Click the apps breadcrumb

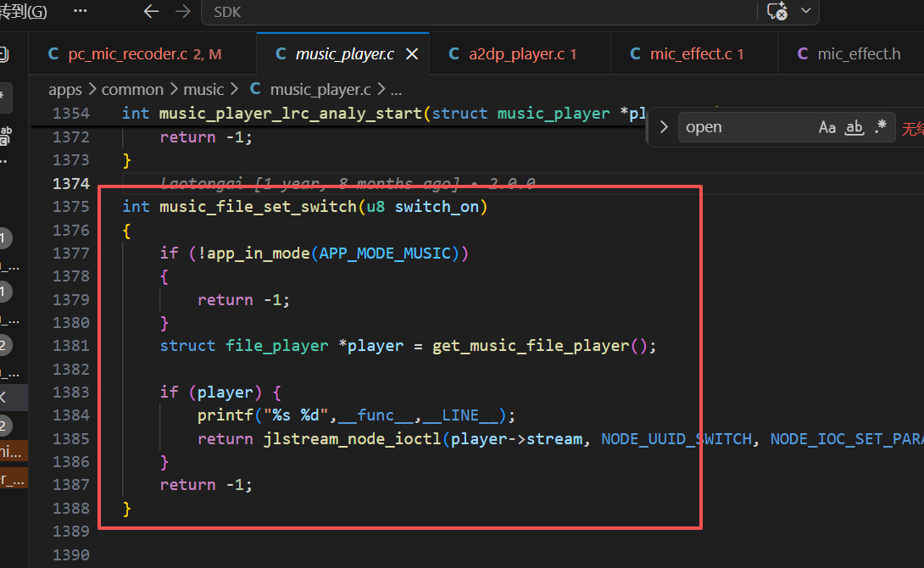pos(64,90)
